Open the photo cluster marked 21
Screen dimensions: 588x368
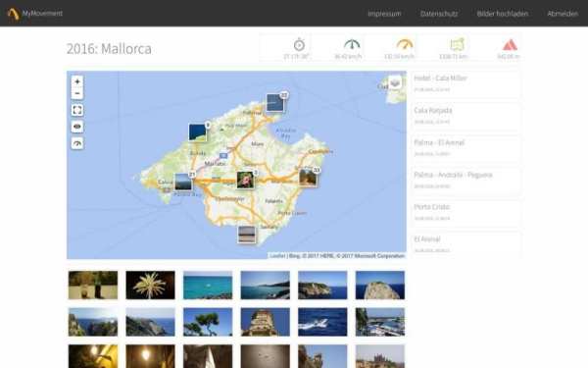point(183,183)
